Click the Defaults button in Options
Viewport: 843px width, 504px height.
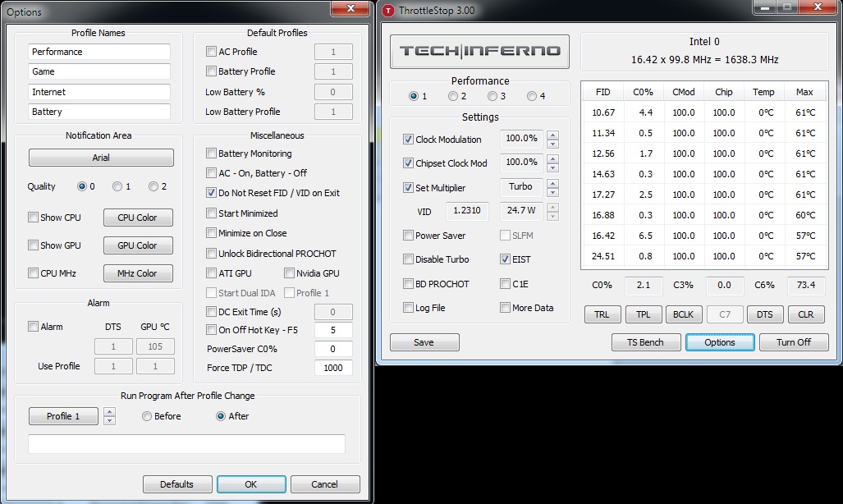click(176, 484)
